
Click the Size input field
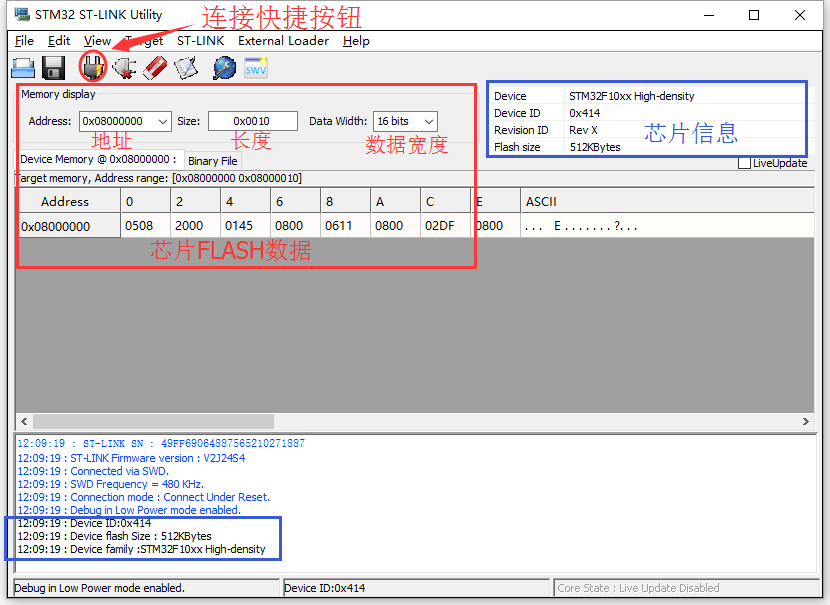252,121
